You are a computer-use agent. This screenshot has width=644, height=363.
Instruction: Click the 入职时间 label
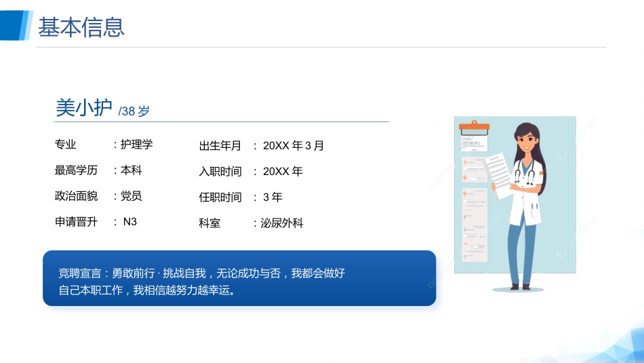pyautogui.click(x=220, y=172)
